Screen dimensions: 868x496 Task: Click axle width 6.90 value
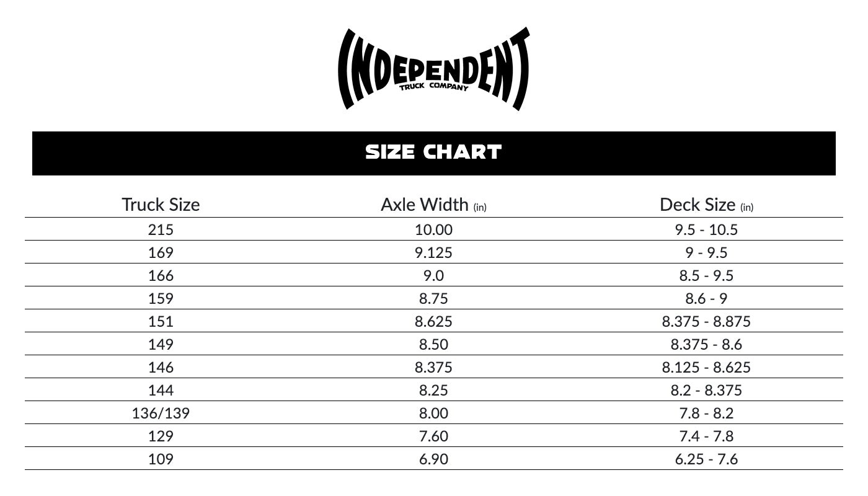tap(433, 459)
